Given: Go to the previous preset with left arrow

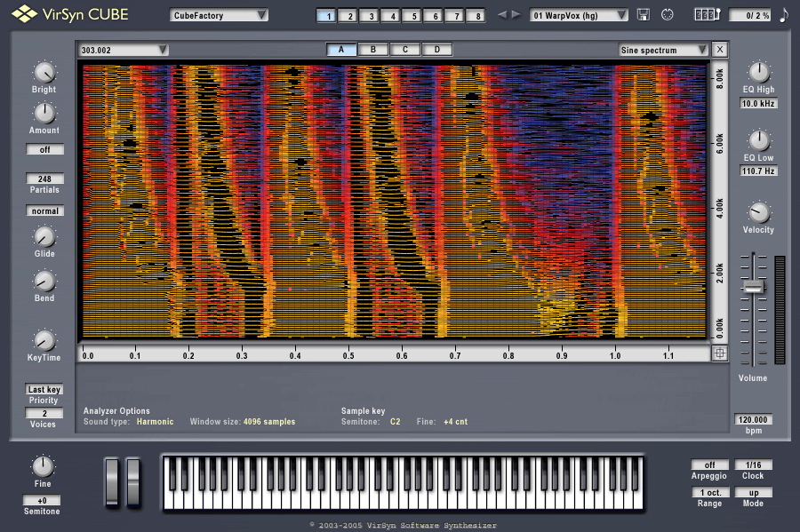Looking at the screenshot, I should tap(502, 15).
